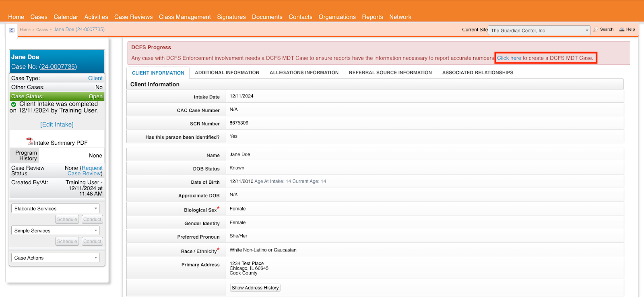Screen dimensions: 644x297
Task: Open the Reports menu
Action: 372,17
